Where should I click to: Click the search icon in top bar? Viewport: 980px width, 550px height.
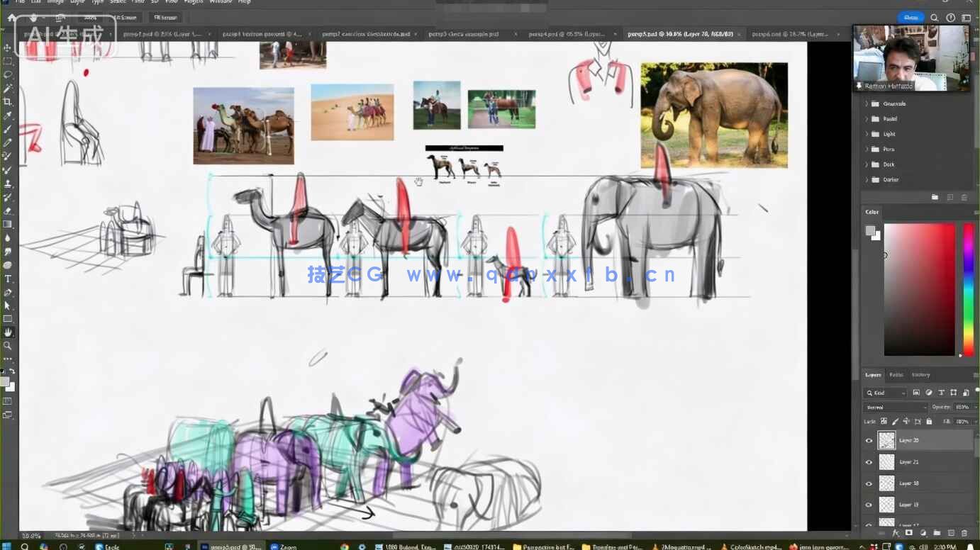tap(935, 18)
